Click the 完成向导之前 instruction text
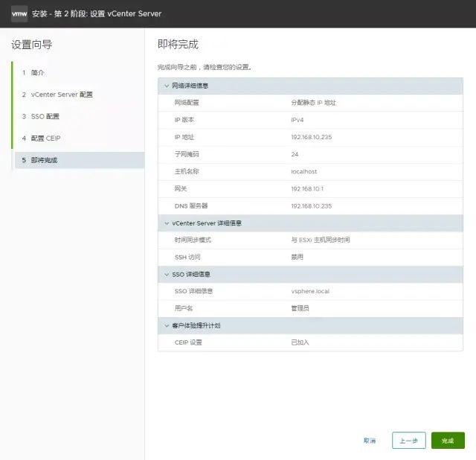 pyautogui.click(x=205, y=67)
